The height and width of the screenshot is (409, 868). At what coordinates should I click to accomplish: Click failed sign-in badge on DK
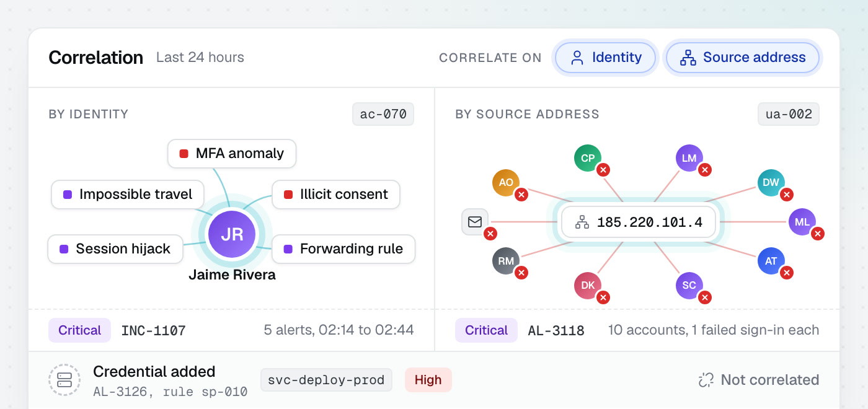point(603,297)
